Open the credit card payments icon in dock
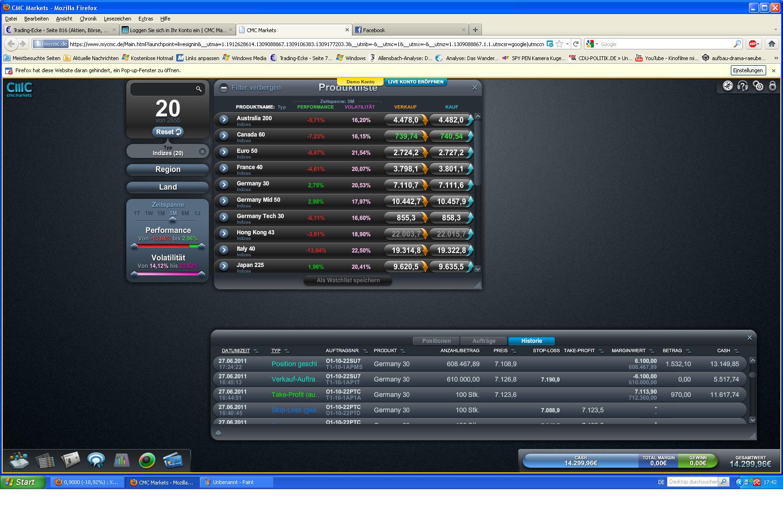The image size is (783, 532). pos(172,461)
